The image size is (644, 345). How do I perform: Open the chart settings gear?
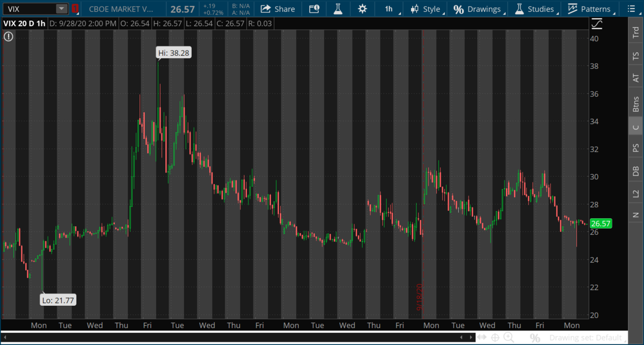click(363, 9)
